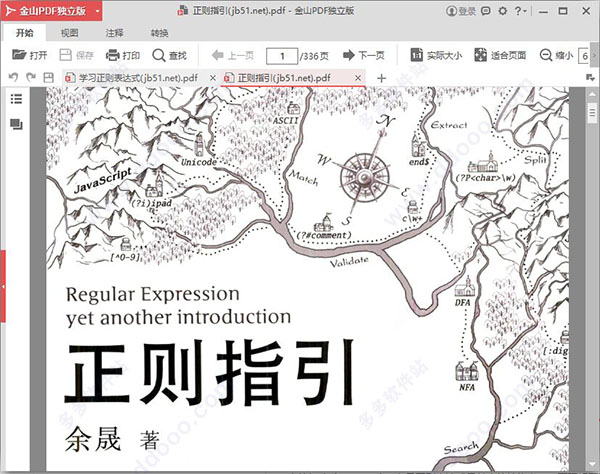Switch to the 视图 ribbon tab
The width and height of the screenshot is (600, 474).
pos(69,33)
